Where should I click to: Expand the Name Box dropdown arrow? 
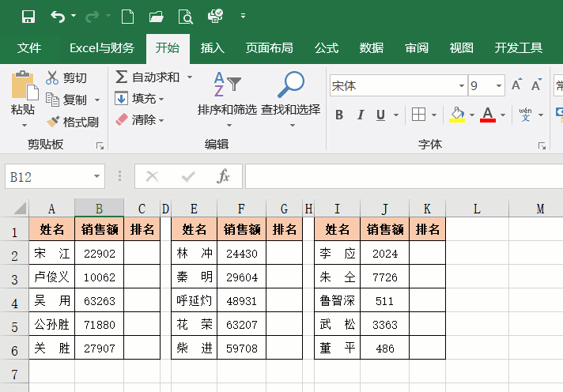click(96, 176)
